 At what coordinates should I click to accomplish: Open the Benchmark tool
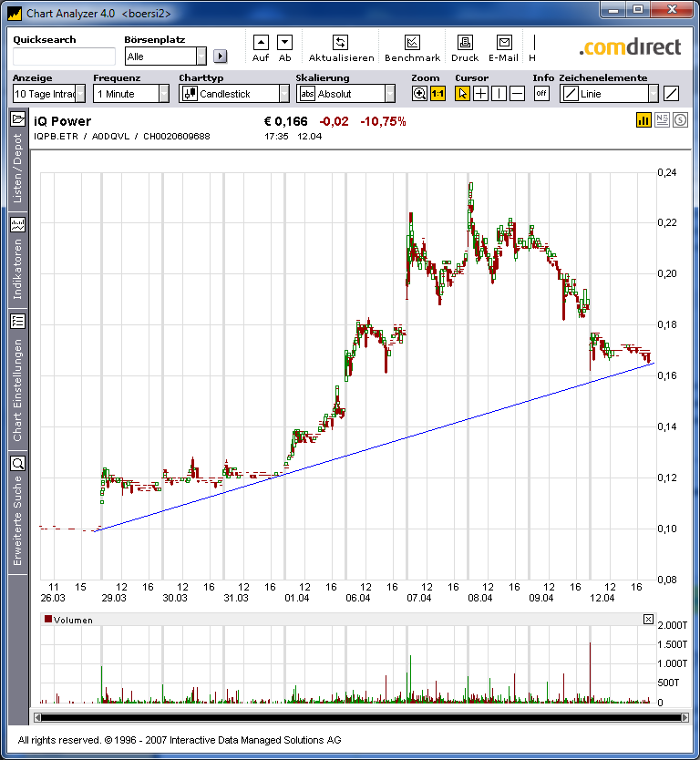412,42
